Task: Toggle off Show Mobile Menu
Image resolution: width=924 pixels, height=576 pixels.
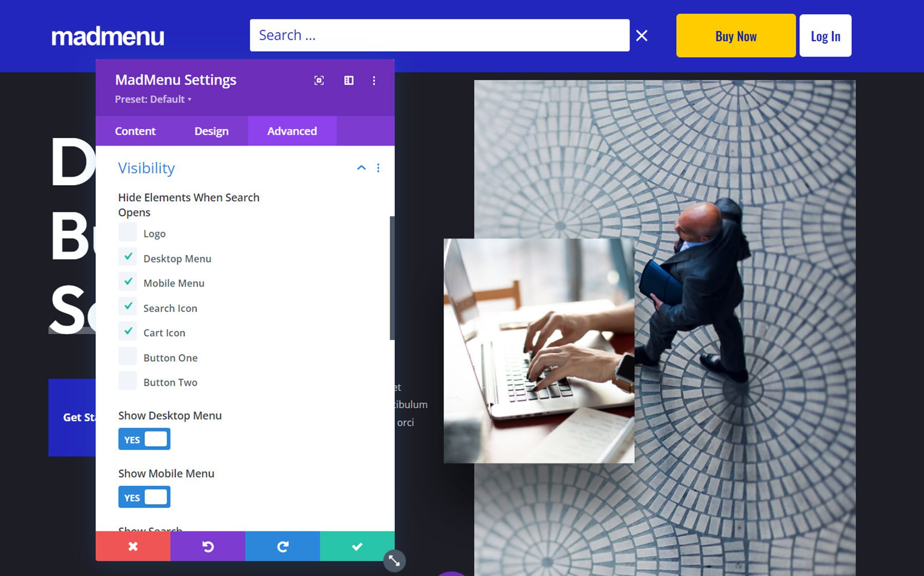Action: [x=144, y=496]
